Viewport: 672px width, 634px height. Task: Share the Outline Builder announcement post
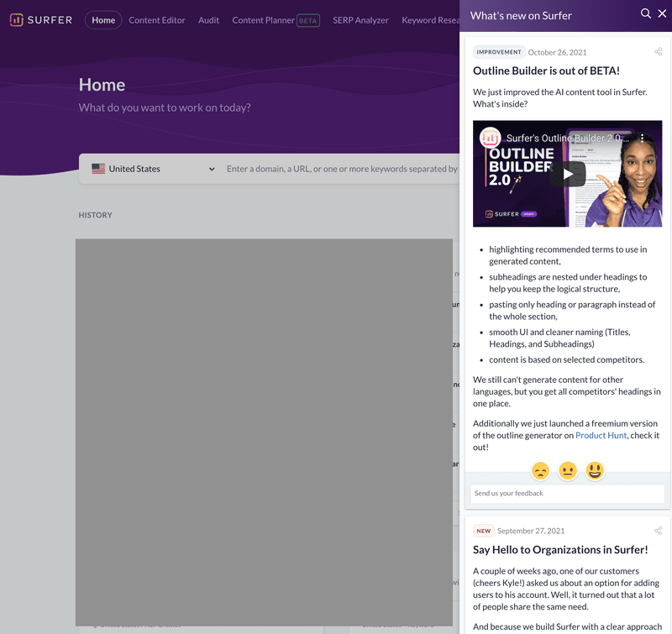pos(658,52)
